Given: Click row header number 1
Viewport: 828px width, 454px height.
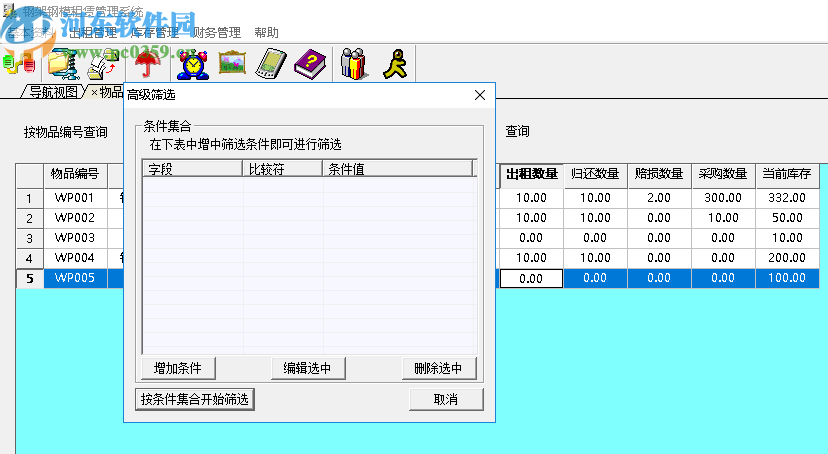Looking at the screenshot, I should tap(30, 198).
